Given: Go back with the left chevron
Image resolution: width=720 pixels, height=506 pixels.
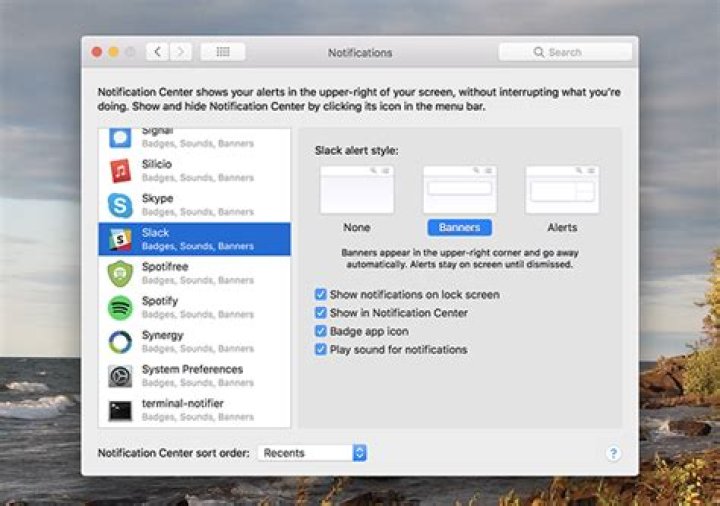Looking at the screenshot, I should pyautogui.click(x=158, y=52).
